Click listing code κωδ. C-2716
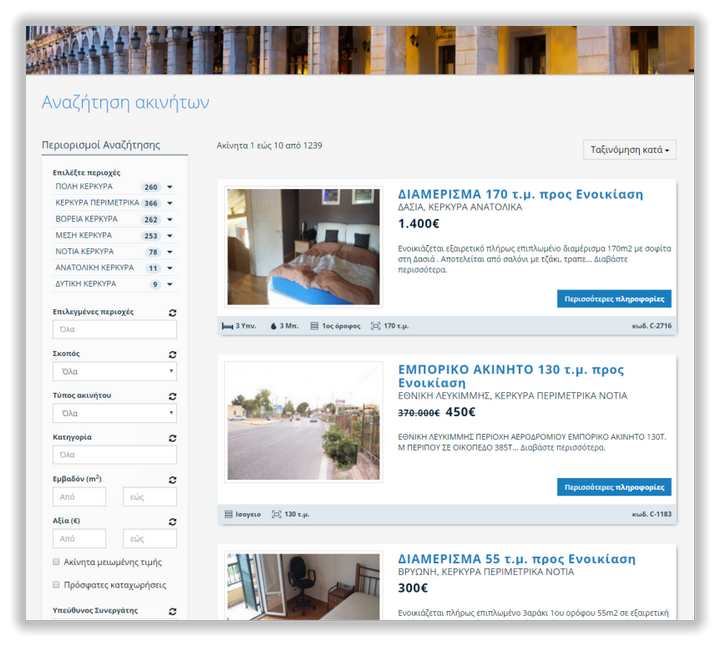This screenshot has width=720, height=646. click(x=652, y=326)
